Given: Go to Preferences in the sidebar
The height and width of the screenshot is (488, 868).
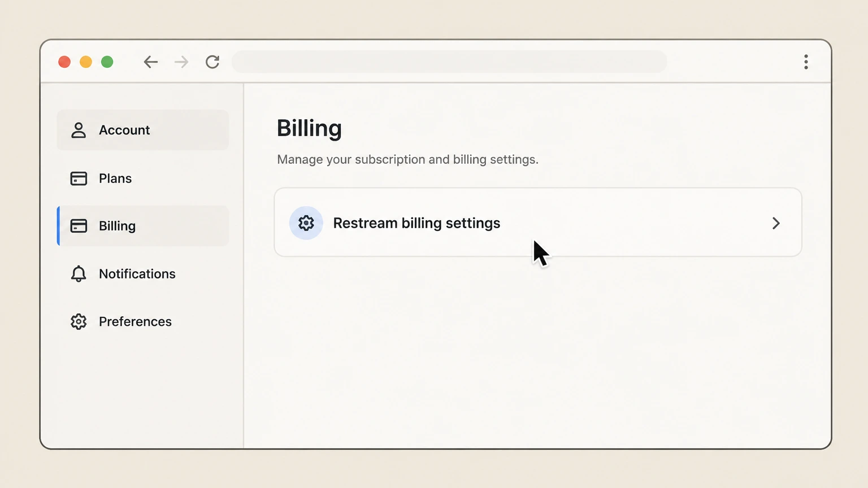Looking at the screenshot, I should tap(143, 321).
